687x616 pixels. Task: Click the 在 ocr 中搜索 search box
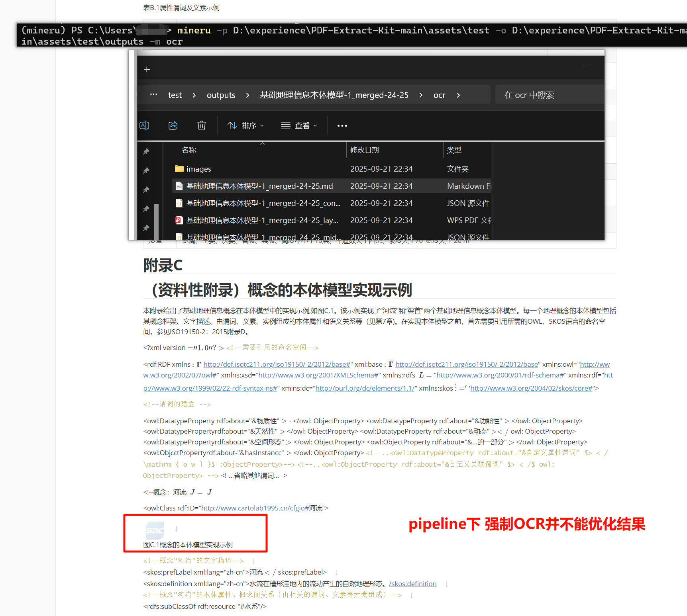click(x=550, y=95)
